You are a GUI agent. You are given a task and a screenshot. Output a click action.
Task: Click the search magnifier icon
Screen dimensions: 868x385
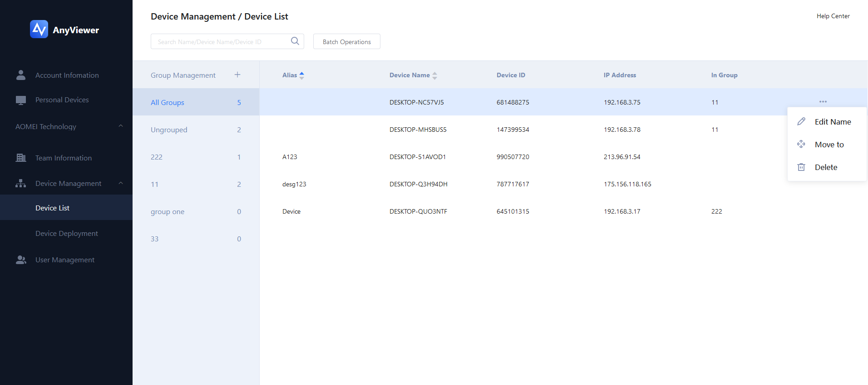coord(295,41)
